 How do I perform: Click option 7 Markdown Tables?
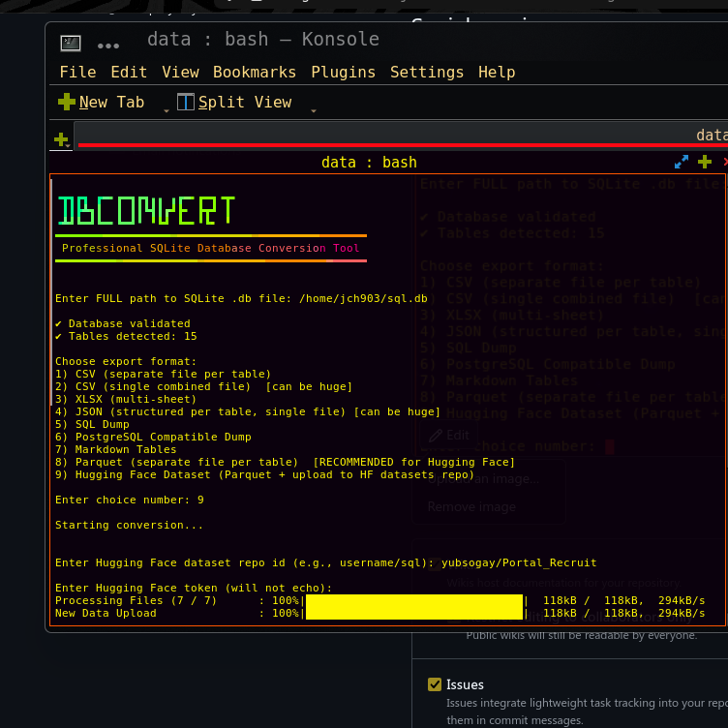(115, 449)
